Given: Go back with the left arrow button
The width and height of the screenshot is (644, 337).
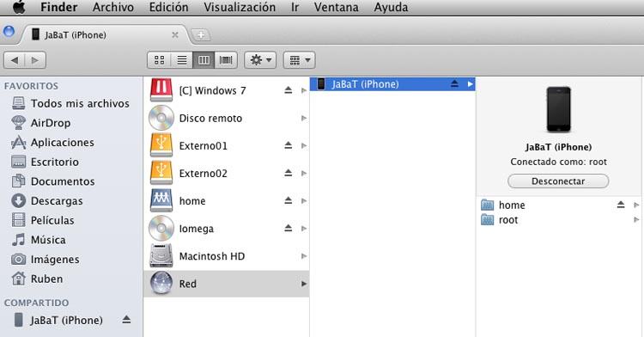Looking at the screenshot, I should [15, 60].
